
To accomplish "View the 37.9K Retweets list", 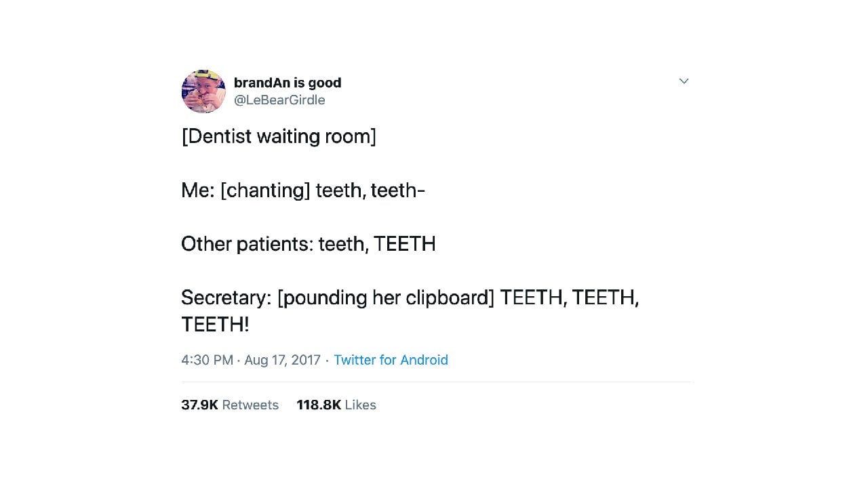I will (x=230, y=405).
